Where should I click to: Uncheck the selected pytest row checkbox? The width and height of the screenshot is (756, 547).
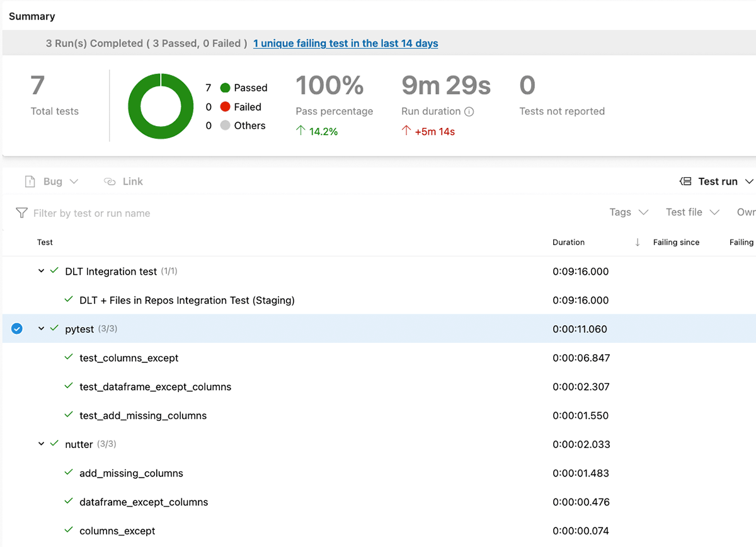(17, 328)
